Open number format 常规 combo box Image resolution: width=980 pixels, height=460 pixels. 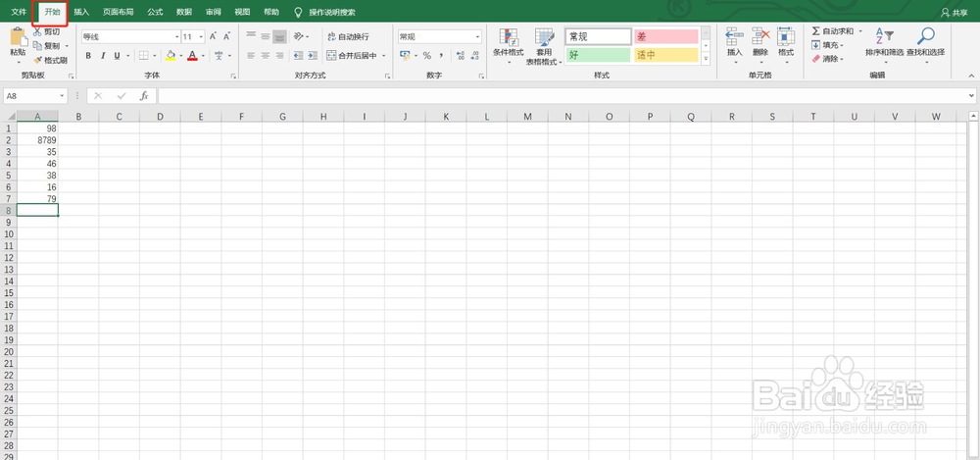pos(440,37)
